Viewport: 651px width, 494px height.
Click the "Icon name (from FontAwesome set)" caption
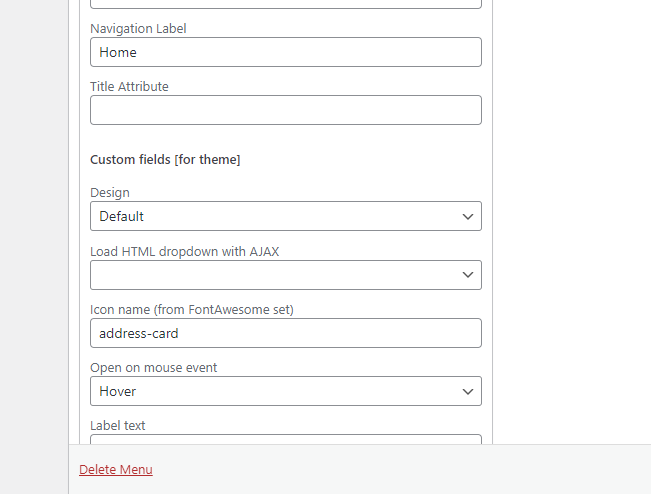pyautogui.click(x=191, y=309)
